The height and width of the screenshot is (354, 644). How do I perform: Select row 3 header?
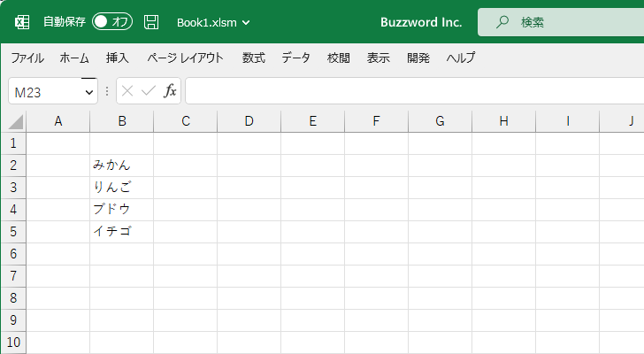point(13,188)
